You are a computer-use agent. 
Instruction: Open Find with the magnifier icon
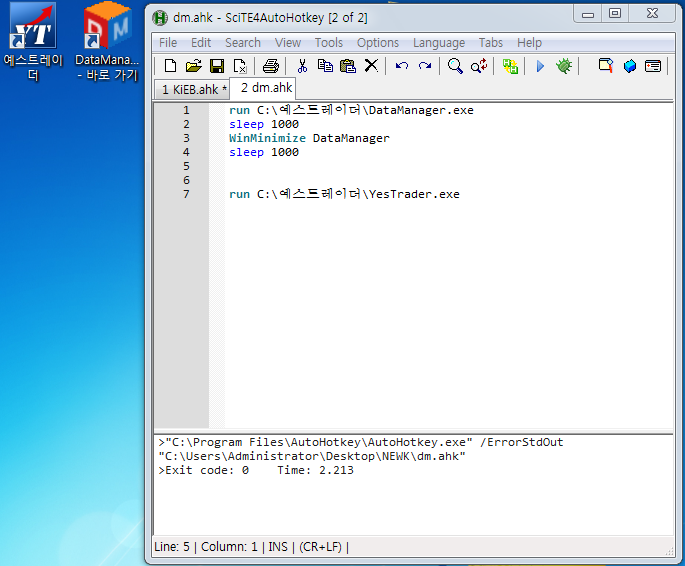[455, 66]
